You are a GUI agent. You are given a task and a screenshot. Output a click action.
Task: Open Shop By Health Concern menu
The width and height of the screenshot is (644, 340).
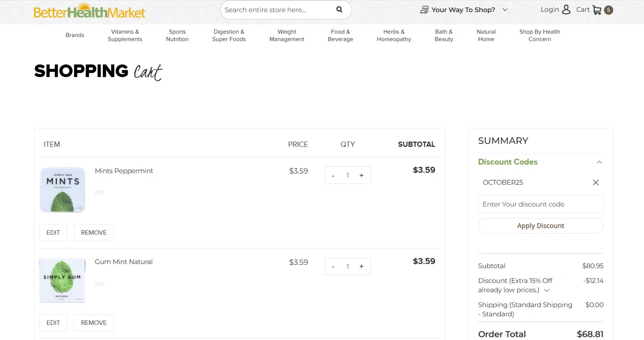540,35
